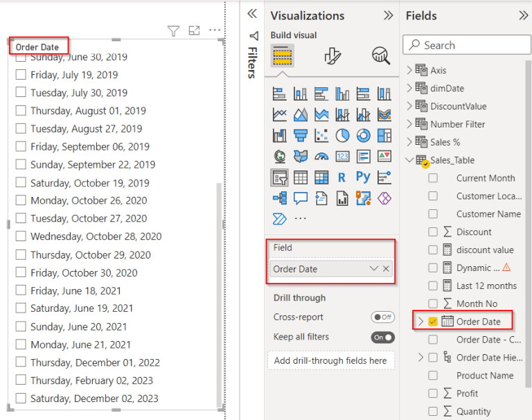
Task: Select the pie chart visual
Action: tap(342, 136)
